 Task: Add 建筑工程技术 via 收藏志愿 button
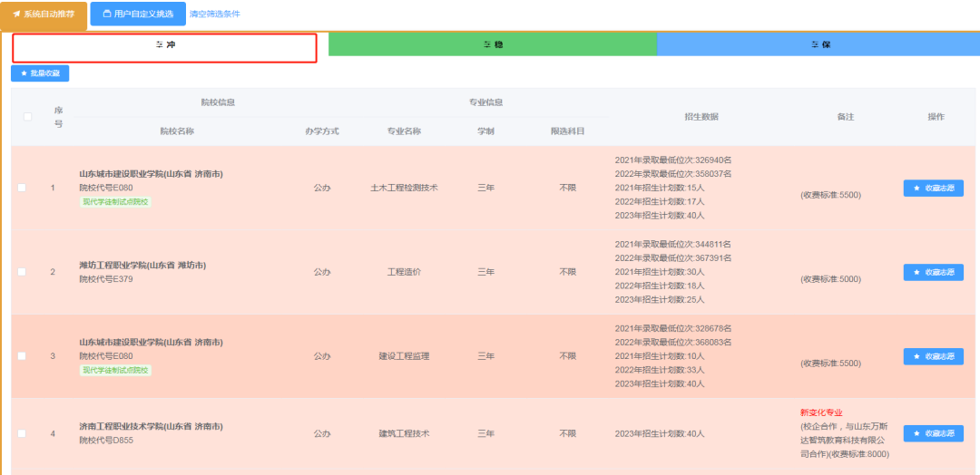[933, 433]
